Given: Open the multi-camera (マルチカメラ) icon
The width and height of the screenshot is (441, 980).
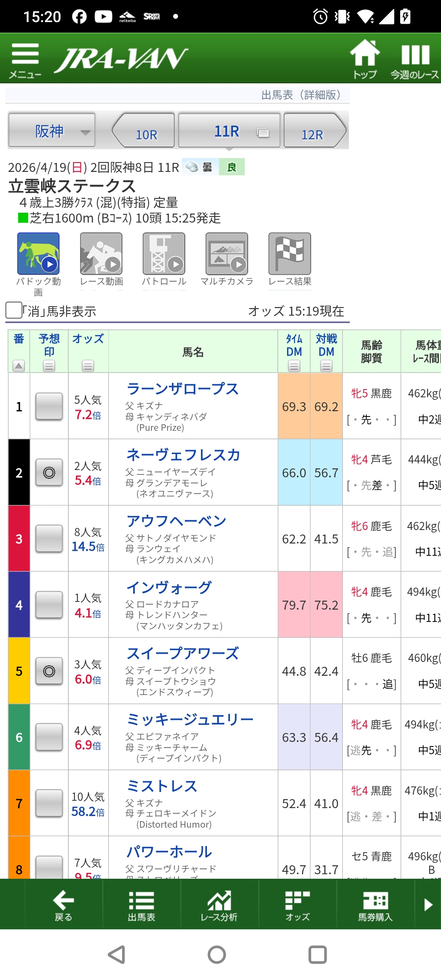Looking at the screenshot, I should click(227, 254).
